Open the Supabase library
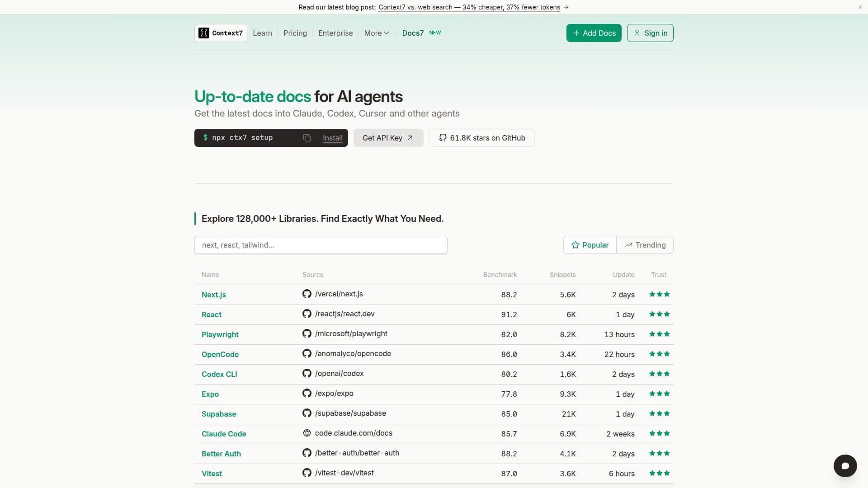This screenshot has width=868, height=488. (x=219, y=414)
